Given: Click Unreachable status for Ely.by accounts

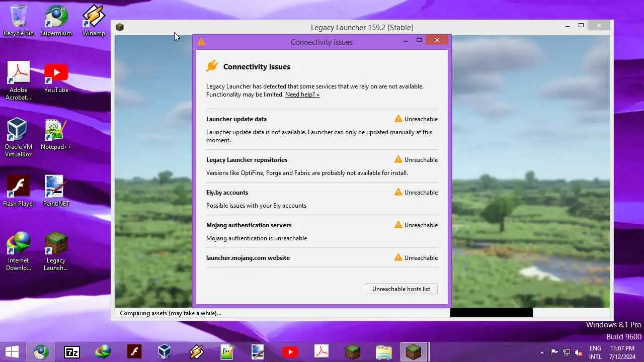Looking at the screenshot, I should pos(416,193).
